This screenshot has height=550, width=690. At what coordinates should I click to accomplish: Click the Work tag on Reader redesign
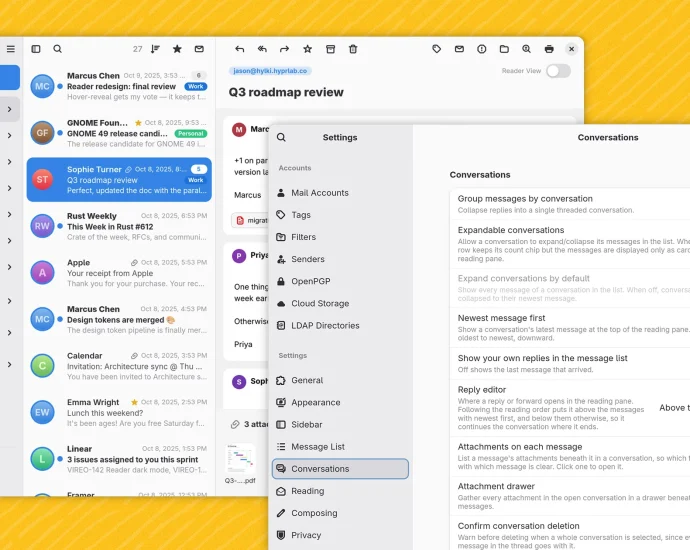pos(196,87)
